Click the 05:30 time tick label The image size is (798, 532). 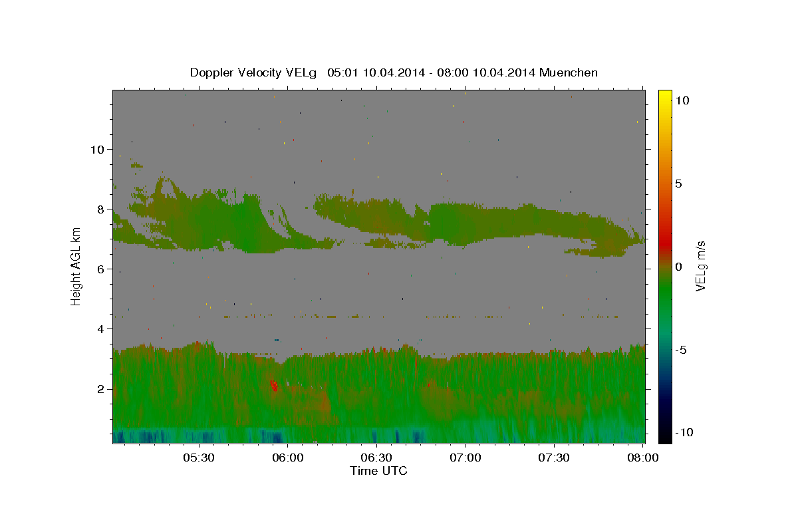199,458
